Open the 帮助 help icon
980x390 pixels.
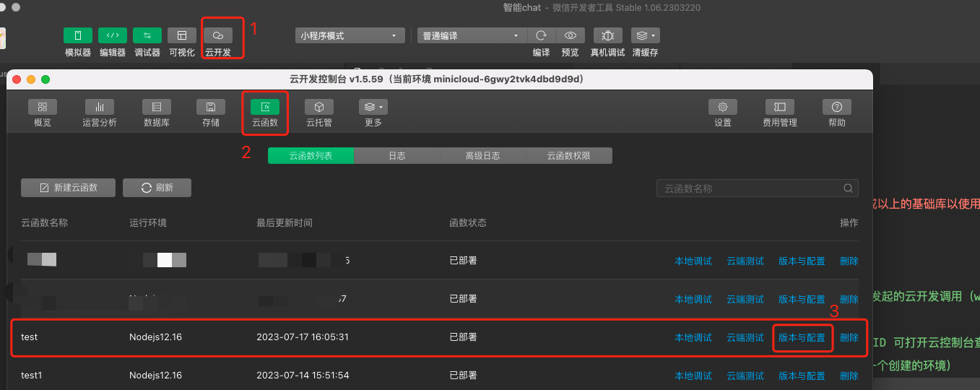(x=837, y=107)
